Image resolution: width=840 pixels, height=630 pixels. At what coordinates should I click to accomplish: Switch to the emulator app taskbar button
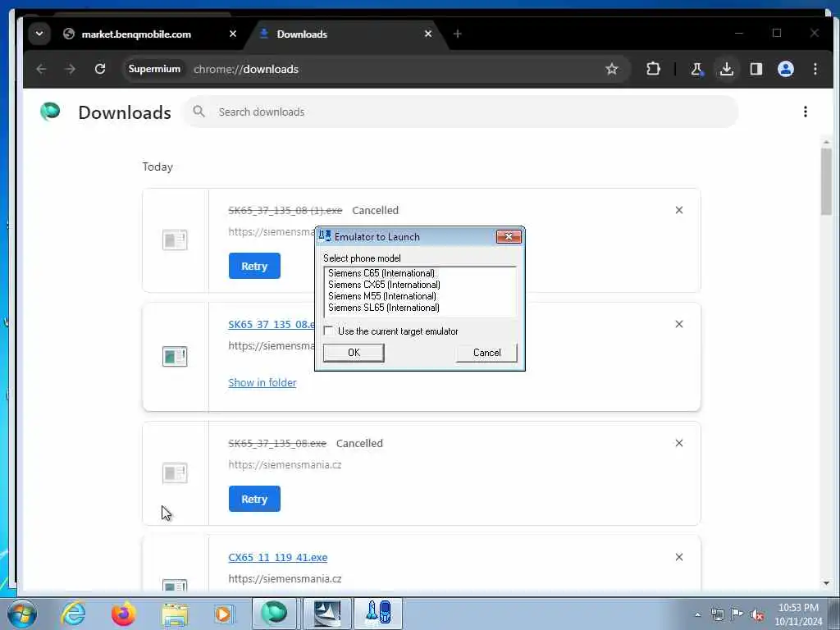(378, 614)
